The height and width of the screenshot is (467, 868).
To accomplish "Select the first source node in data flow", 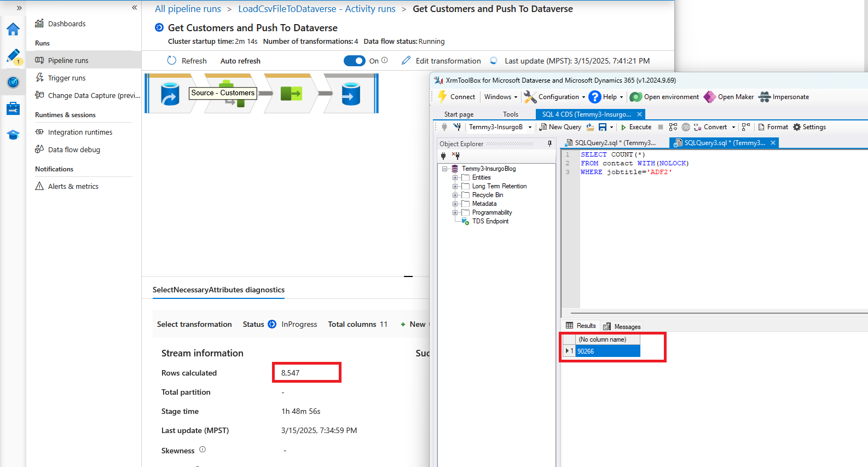I will click(170, 94).
